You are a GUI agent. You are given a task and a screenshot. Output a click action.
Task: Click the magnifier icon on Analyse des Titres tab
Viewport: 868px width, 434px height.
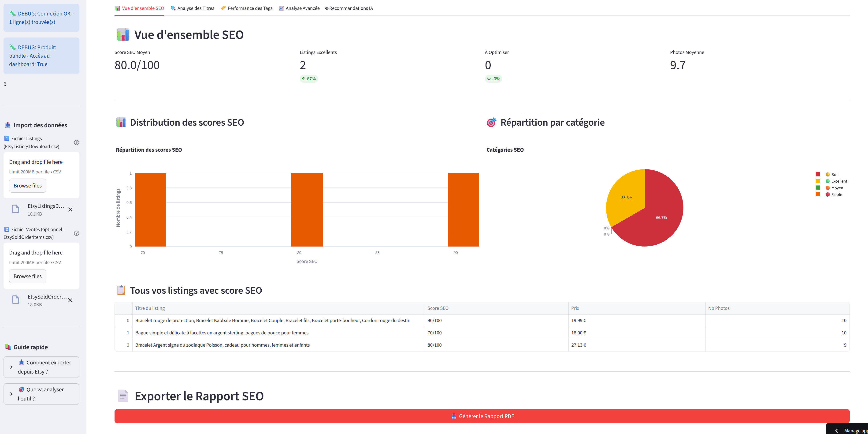pos(173,8)
